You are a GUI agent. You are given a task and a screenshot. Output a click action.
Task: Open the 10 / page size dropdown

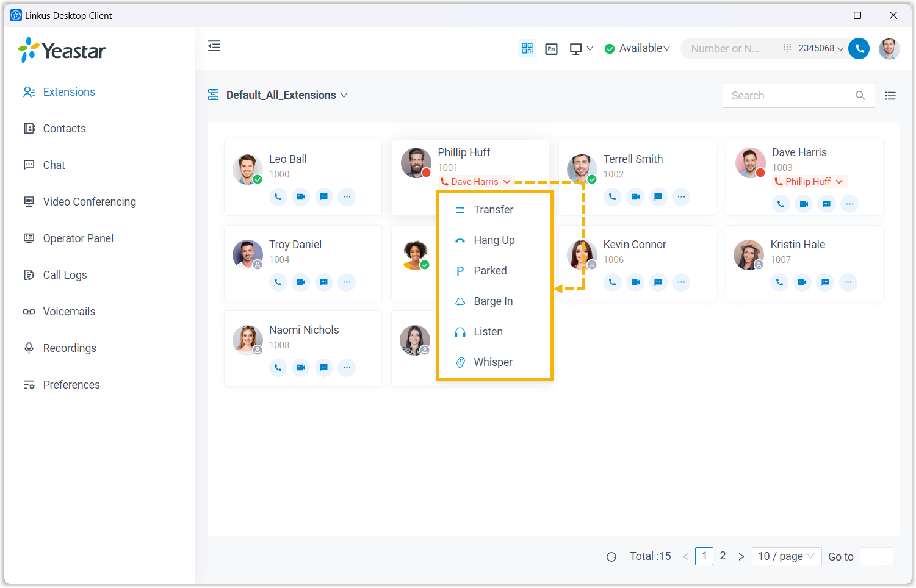787,556
